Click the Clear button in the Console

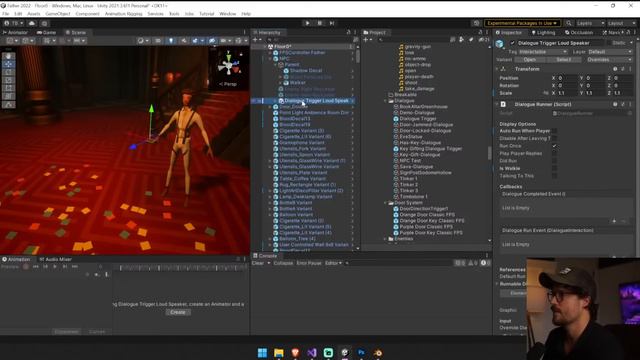[x=258, y=263]
